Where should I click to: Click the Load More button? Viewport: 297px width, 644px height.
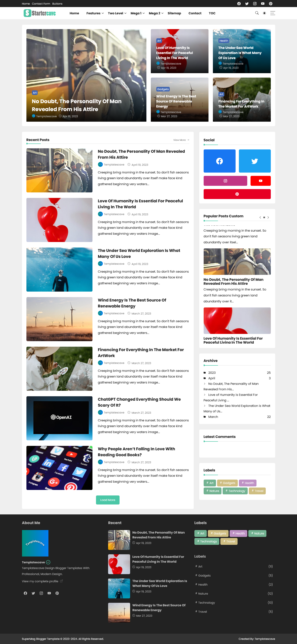point(108,500)
